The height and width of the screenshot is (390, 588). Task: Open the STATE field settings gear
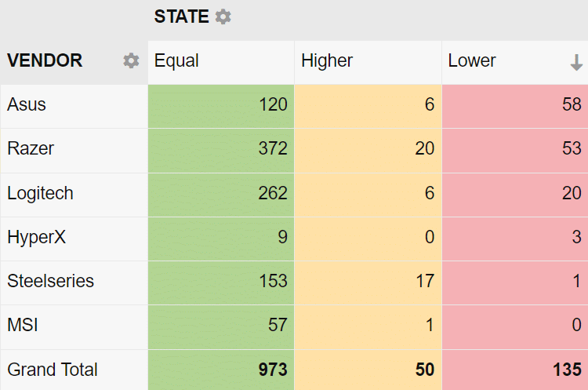(223, 16)
